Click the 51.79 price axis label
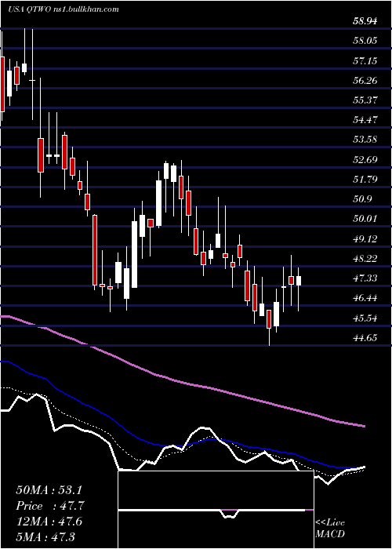 (x=365, y=180)
